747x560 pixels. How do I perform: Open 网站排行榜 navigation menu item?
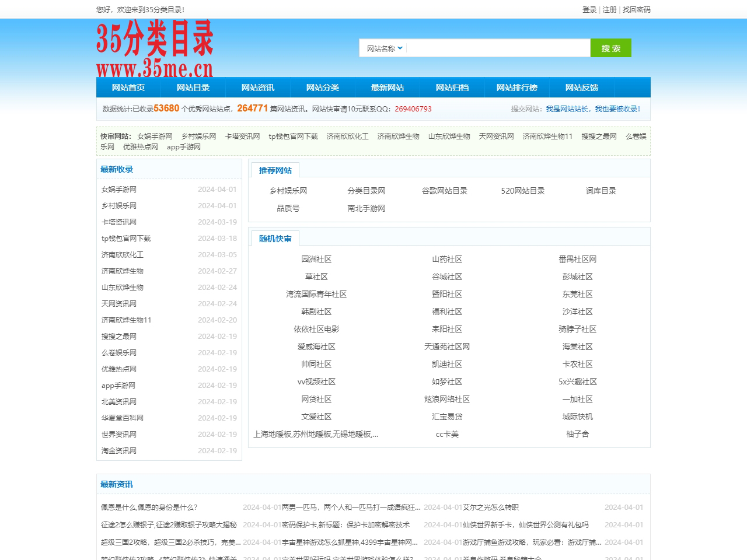517,87
